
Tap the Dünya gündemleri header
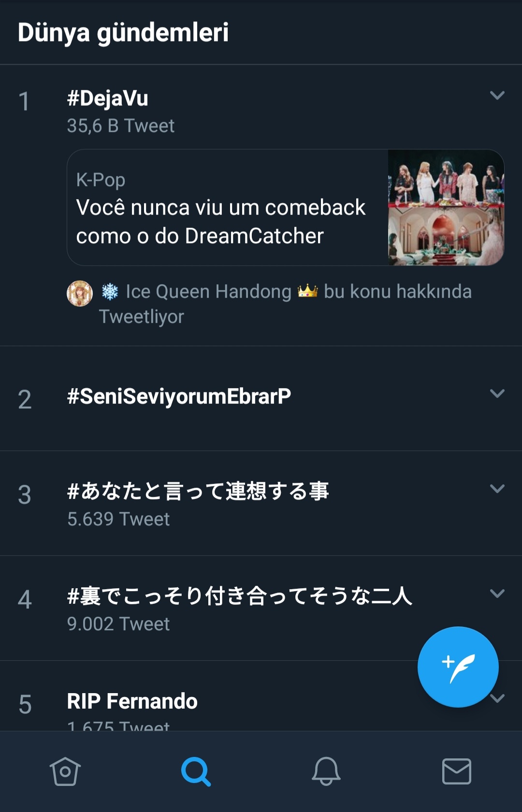[x=123, y=32]
